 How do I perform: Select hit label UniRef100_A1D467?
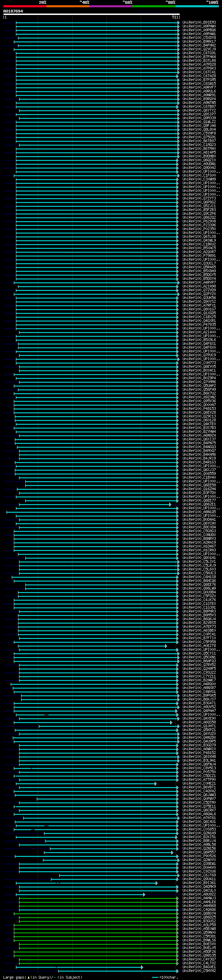point(199,546)
